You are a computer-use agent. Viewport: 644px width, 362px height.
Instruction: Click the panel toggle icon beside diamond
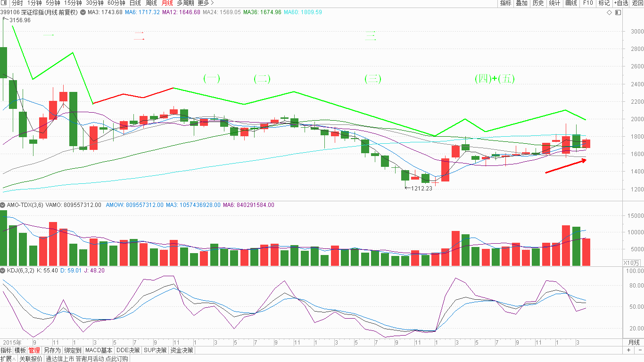(x=618, y=12)
